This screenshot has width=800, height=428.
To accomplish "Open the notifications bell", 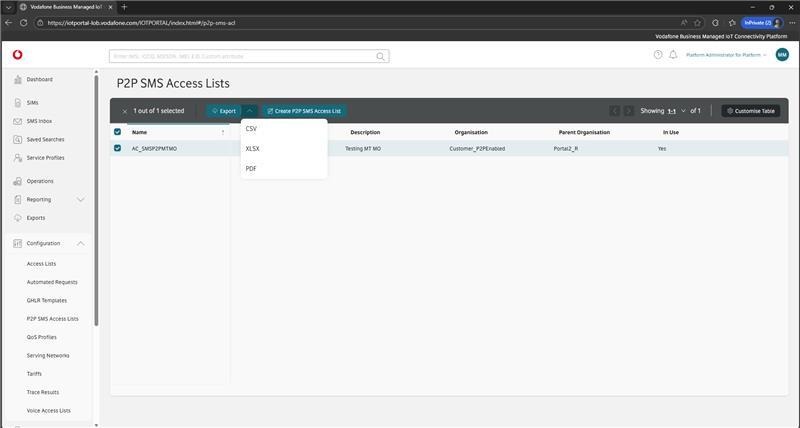I will tap(673, 55).
